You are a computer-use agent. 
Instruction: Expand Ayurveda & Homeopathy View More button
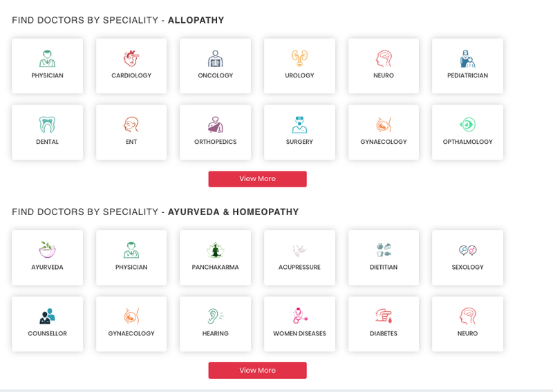[x=257, y=371]
